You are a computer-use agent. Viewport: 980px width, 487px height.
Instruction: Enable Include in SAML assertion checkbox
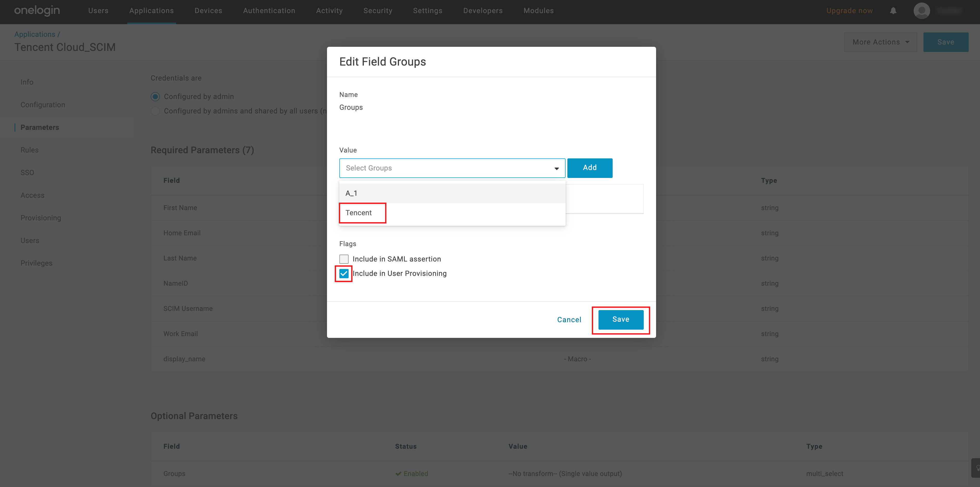[x=344, y=259]
